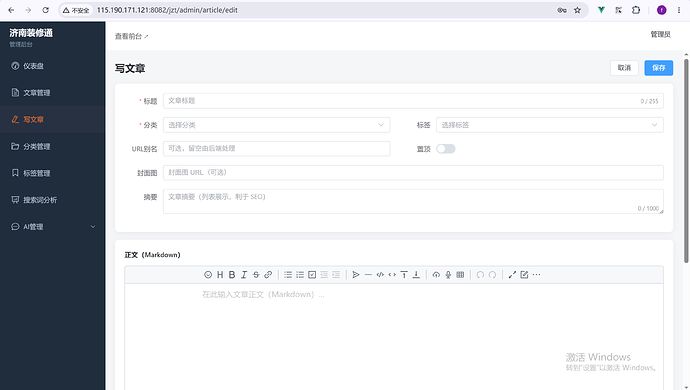690x390 pixels.
Task: Click the upload icon in editor toolbar
Action: 436,275
